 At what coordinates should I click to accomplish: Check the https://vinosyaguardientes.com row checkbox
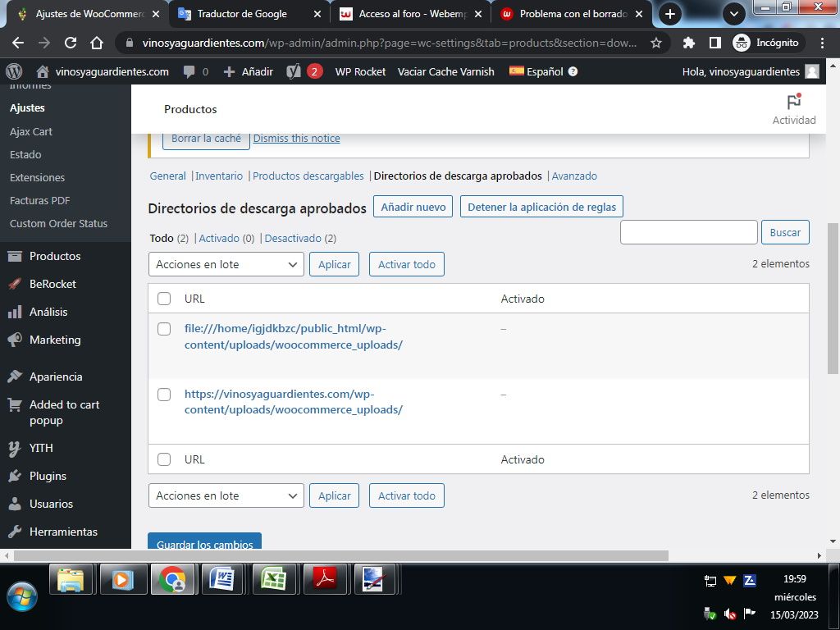tap(164, 395)
